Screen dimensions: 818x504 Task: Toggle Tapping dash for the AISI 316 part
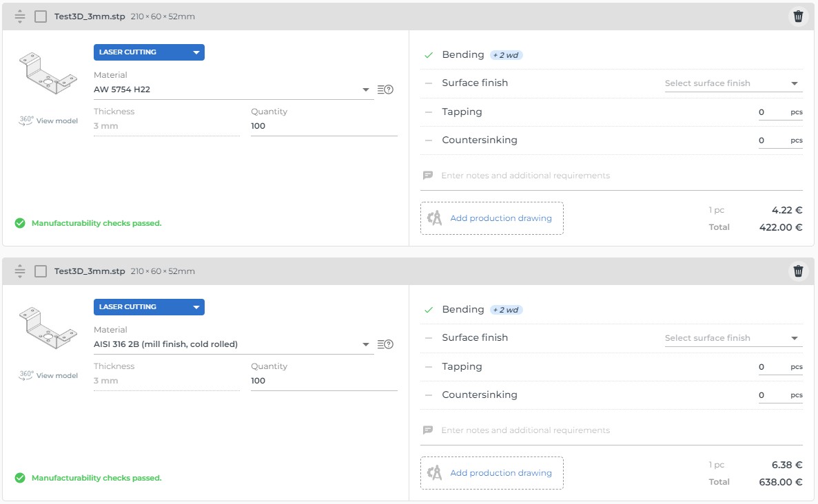click(x=429, y=367)
